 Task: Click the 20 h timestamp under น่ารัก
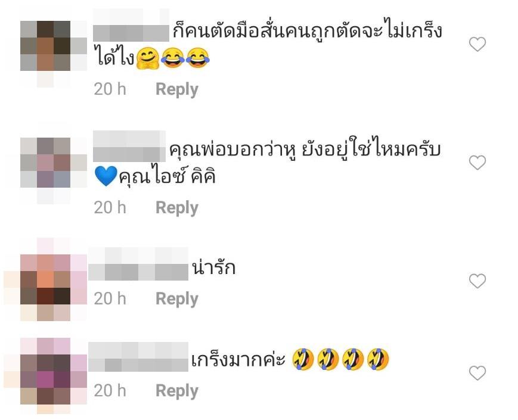(x=110, y=299)
